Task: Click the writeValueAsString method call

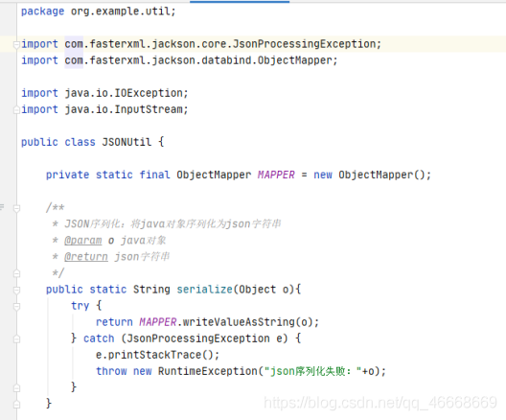Action: (x=239, y=322)
